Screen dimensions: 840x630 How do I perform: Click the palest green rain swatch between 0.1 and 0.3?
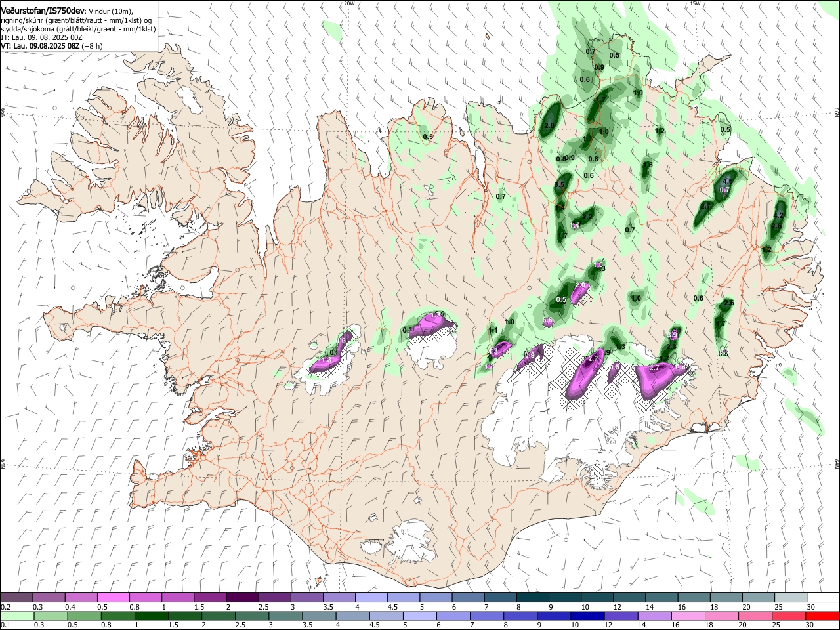17,616
